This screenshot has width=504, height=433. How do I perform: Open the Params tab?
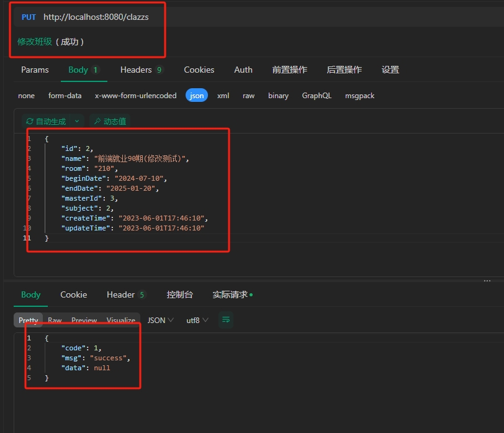35,70
